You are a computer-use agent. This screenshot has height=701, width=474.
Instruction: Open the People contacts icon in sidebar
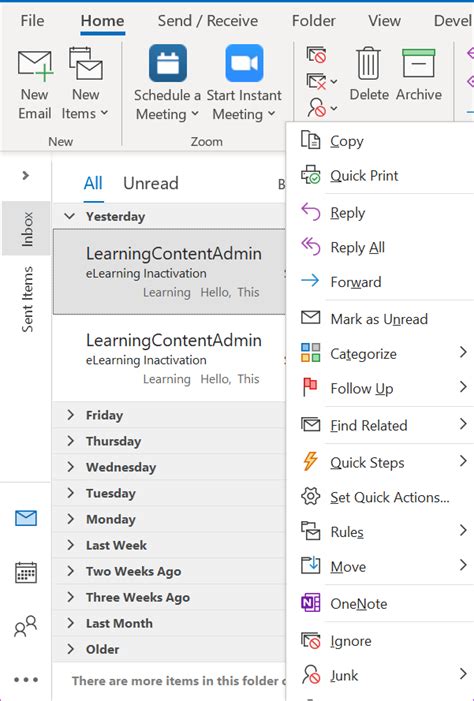coord(26,626)
